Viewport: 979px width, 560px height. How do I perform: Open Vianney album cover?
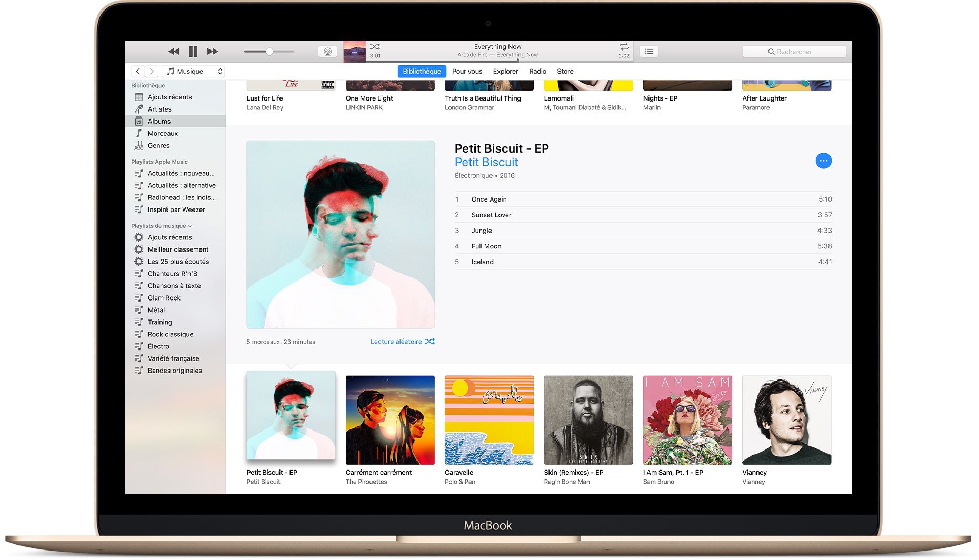click(786, 420)
